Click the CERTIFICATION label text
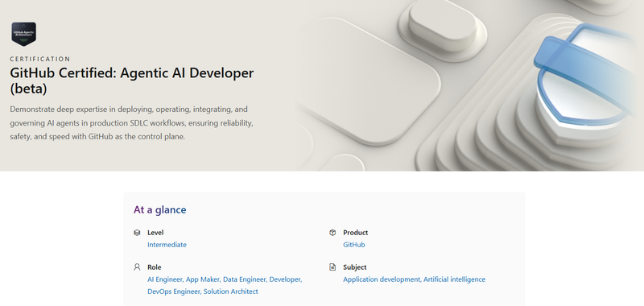644x306 pixels. click(40, 59)
